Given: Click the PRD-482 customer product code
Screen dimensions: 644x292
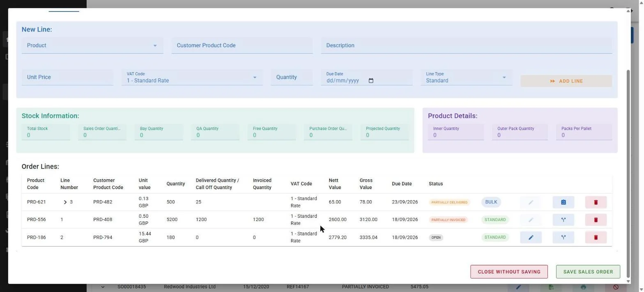Looking at the screenshot, I should pos(103,202).
